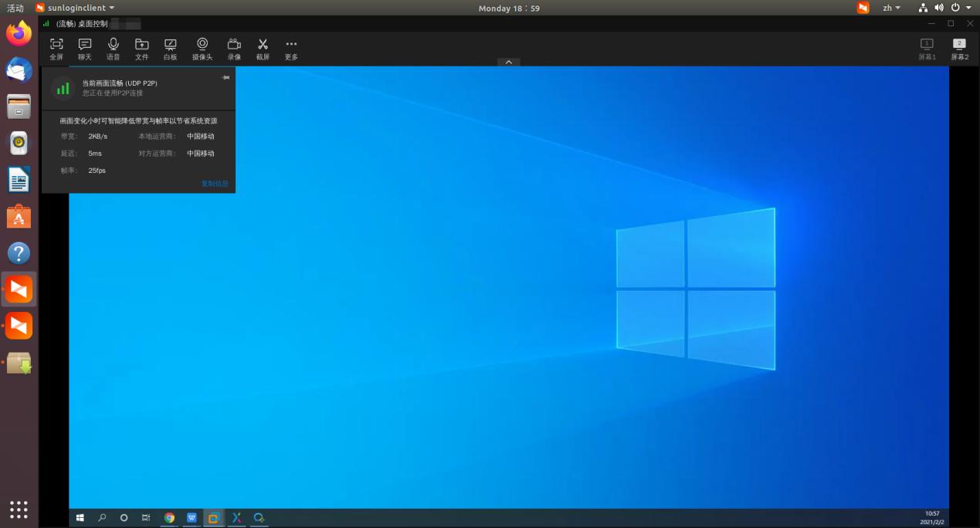Screen dimensions: 980x528
Task: Open the remote Windows Start menu
Action: pyautogui.click(x=80, y=517)
